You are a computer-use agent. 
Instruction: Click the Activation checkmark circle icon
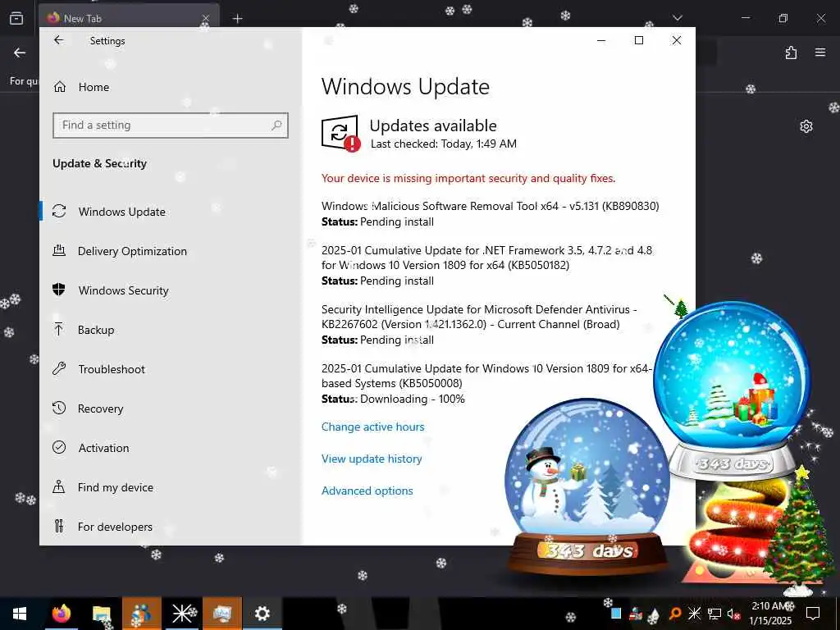pos(59,447)
